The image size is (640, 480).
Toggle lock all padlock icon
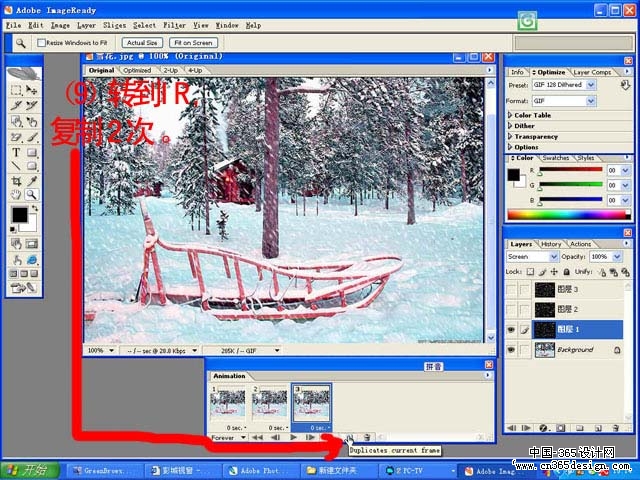point(567,272)
